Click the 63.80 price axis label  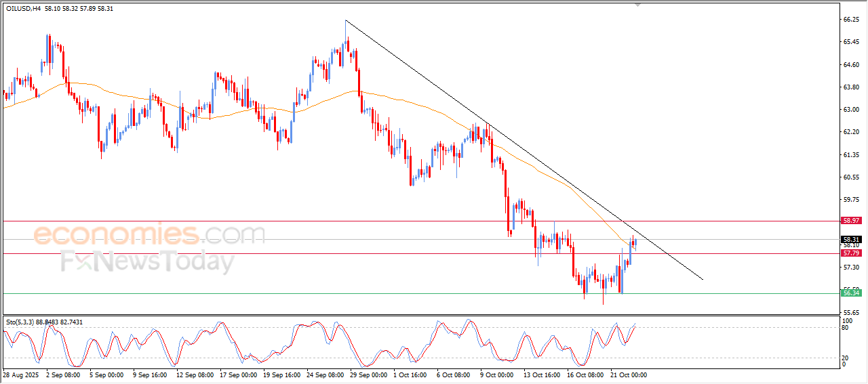click(x=851, y=87)
